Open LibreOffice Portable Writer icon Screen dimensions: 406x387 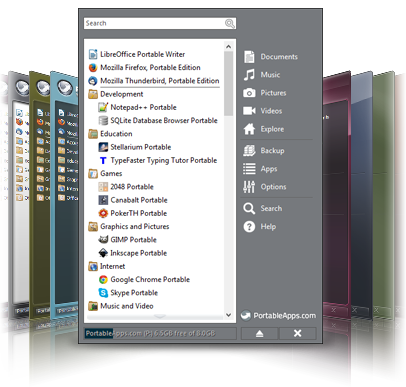pyautogui.click(x=93, y=54)
